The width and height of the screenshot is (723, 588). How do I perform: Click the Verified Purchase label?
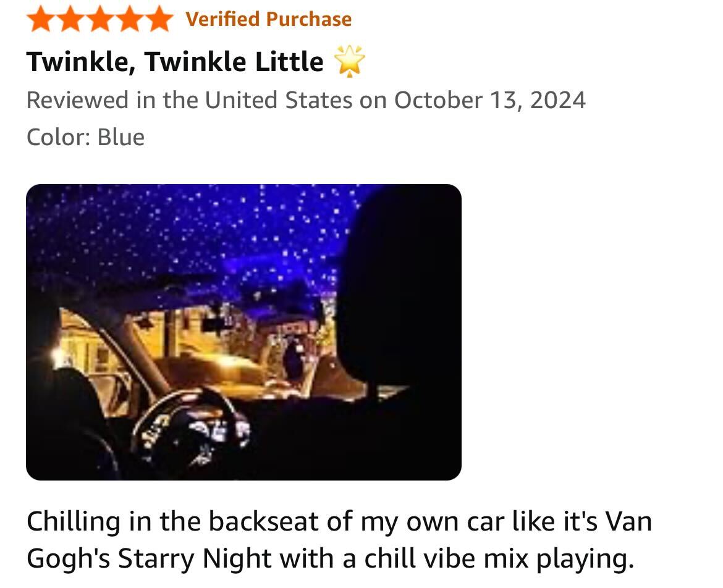tap(268, 19)
